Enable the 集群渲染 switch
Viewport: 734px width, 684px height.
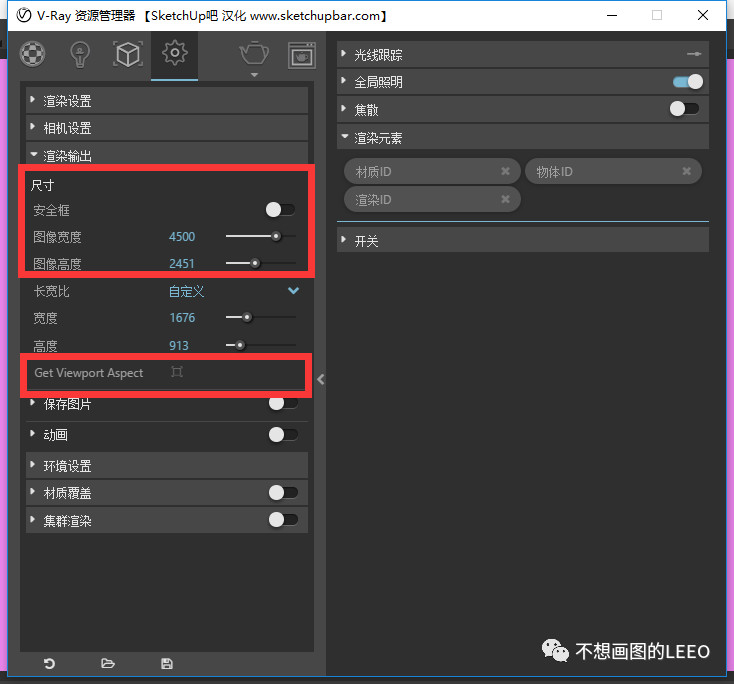pyautogui.click(x=283, y=520)
